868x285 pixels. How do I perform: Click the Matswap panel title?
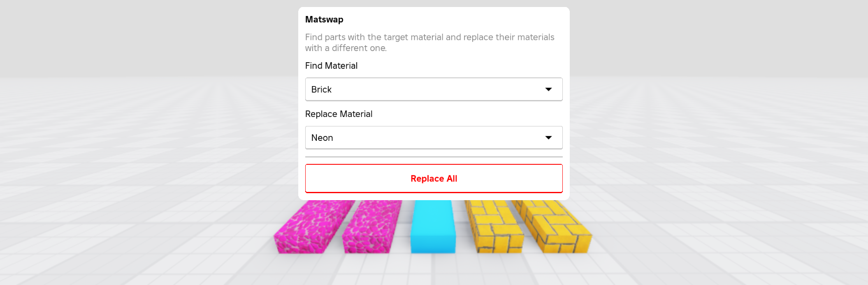tap(325, 19)
